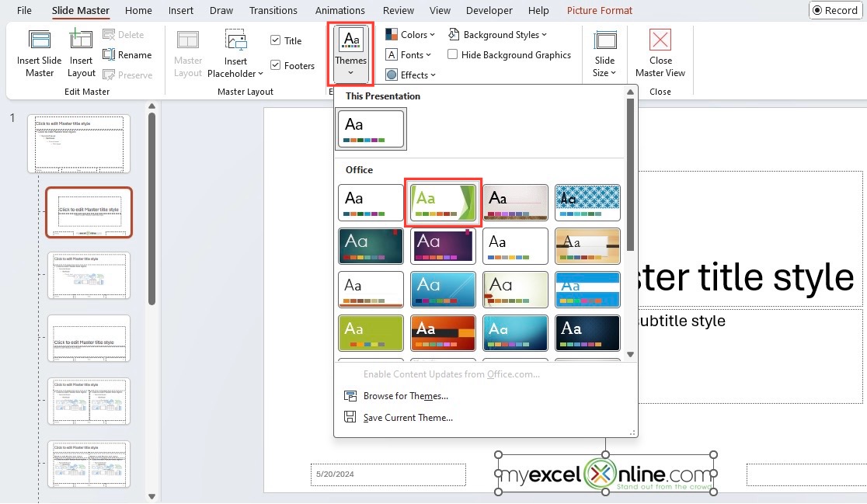The width and height of the screenshot is (867, 504).
Task: Apply the blue diamond pattern theme
Action: coord(587,202)
